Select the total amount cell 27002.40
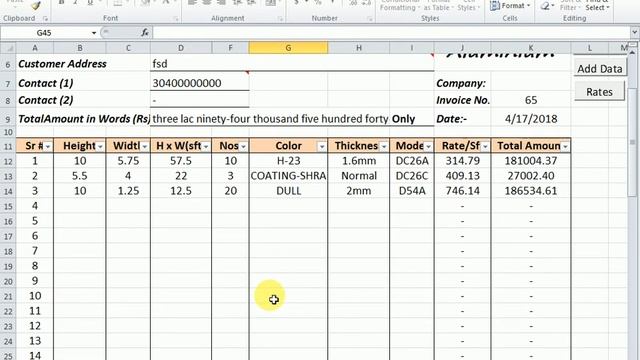The height and width of the screenshot is (360, 640). [x=531, y=176]
